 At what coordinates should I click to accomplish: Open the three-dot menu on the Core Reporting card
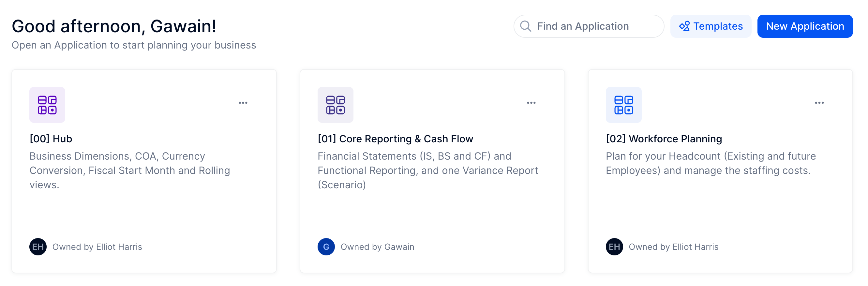pos(531,103)
